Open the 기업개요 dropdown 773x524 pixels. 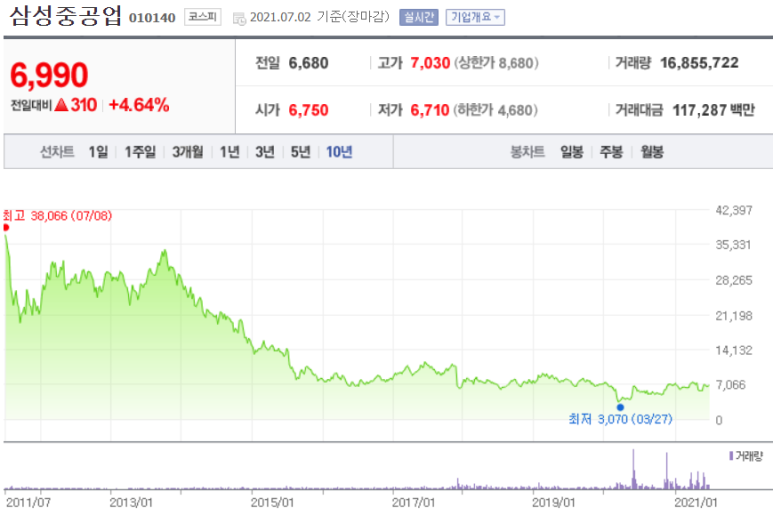pyautogui.click(x=475, y=18)
